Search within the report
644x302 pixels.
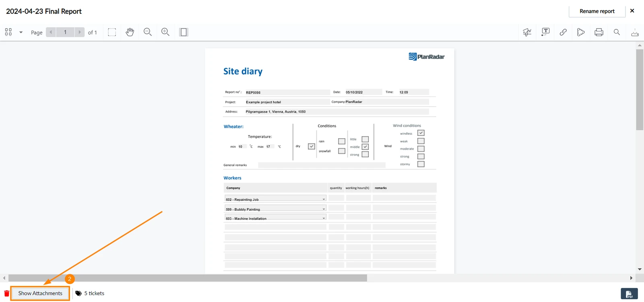[x=617, y=32]
